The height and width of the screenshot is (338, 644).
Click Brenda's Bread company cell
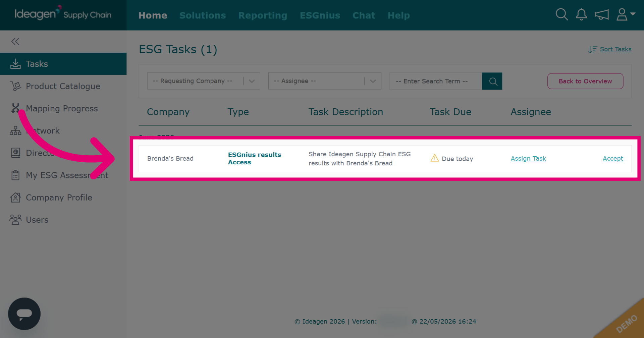click(x=170, y=158)
